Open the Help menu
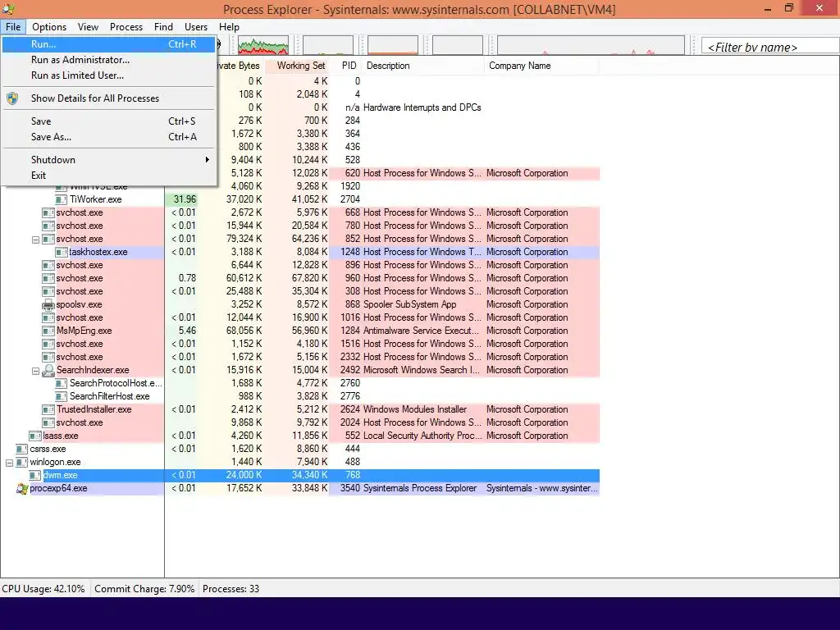 pos(229,27)
